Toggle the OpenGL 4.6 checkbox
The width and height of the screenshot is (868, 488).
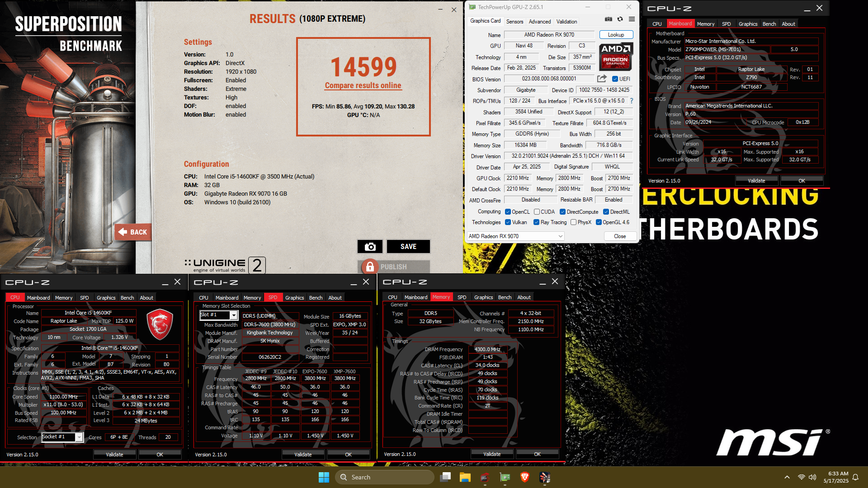(599, 222)
